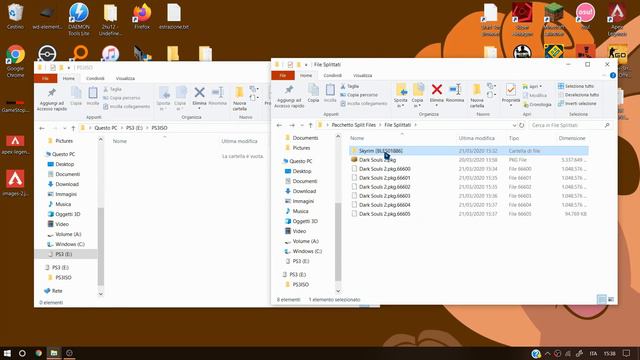Click Nuova cartella in PS3ISO window ribbon
The image size is (640, 360).
click(x=240, y=99)
